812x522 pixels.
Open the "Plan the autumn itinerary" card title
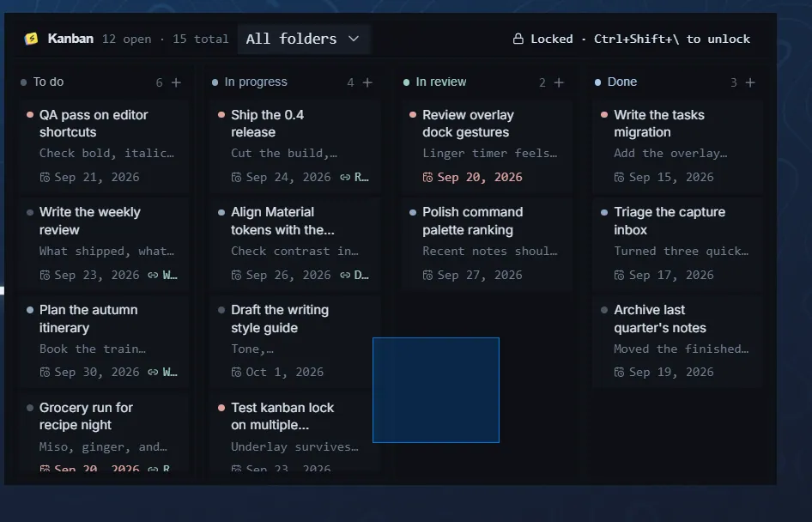pos(88,319)
